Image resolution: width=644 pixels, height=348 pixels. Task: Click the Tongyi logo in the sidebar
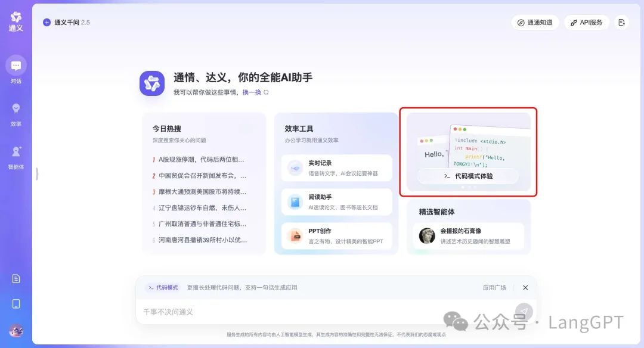[16, 21]
